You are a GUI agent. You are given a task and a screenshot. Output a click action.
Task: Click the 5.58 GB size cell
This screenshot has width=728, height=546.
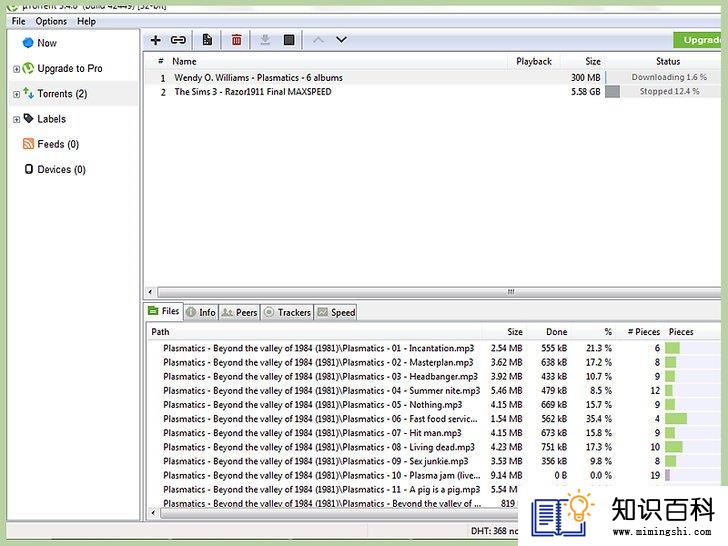[x=585, y=92]
